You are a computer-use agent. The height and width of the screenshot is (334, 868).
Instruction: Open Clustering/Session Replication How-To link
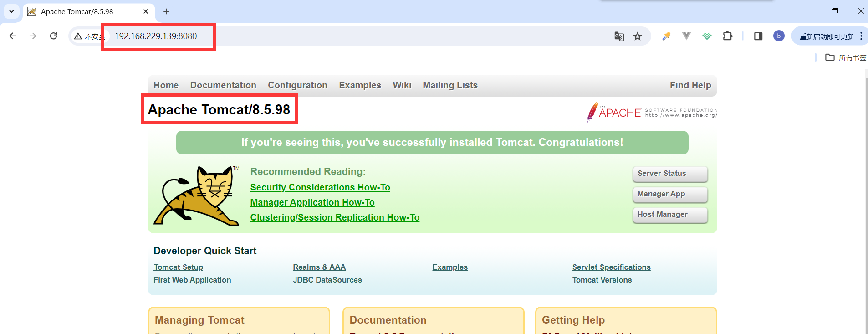pyautogui.click(x=335, y=217)
